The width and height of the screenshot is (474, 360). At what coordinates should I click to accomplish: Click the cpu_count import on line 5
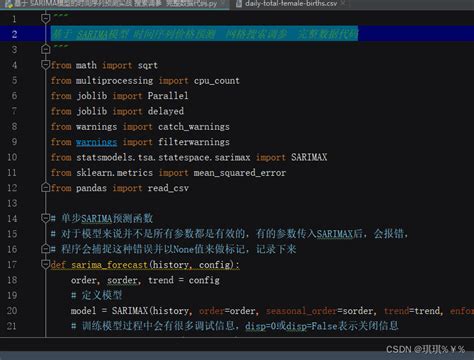coord(217,81)
